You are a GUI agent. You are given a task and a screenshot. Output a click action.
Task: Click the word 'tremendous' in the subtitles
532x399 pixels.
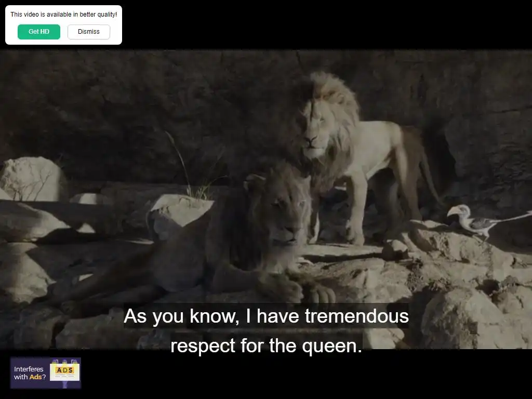click(357, 316)
